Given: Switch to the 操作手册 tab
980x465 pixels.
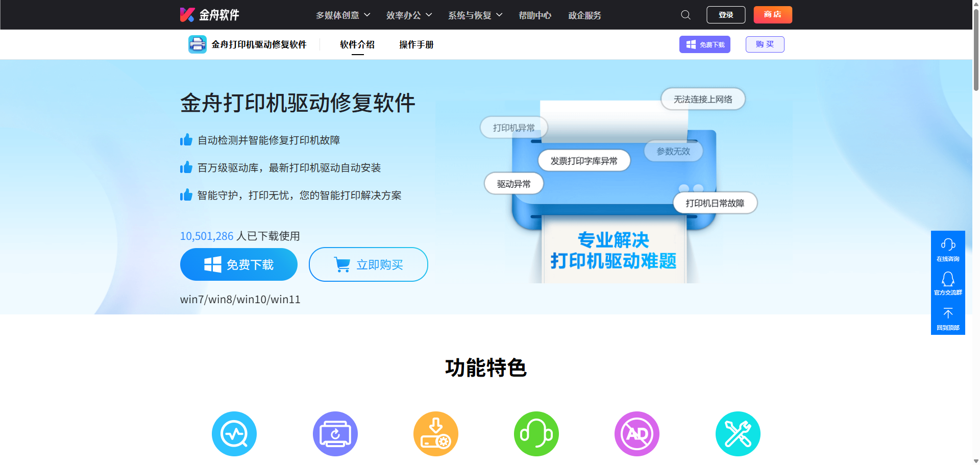Looking at the screenshot, I should click(x=416, y=44).
